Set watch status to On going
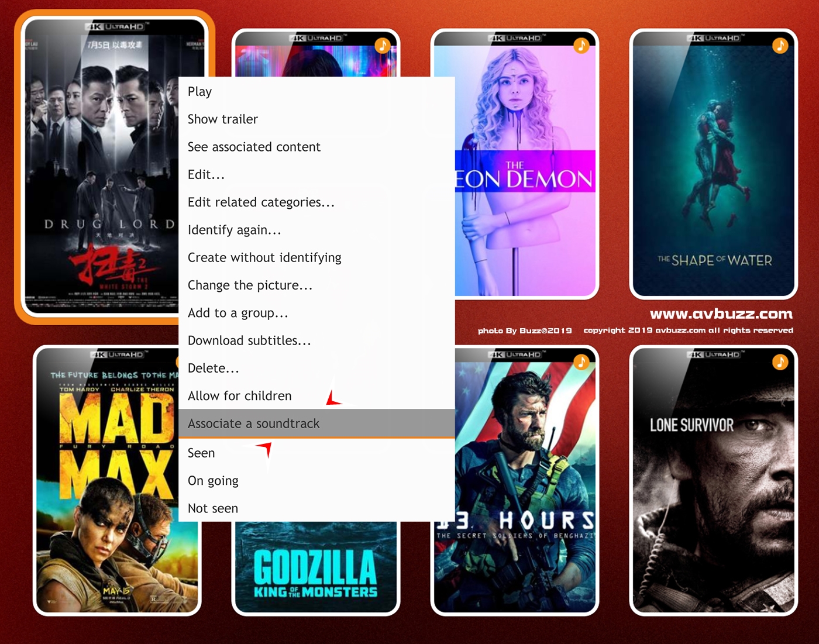 click(x=213, y=481)
